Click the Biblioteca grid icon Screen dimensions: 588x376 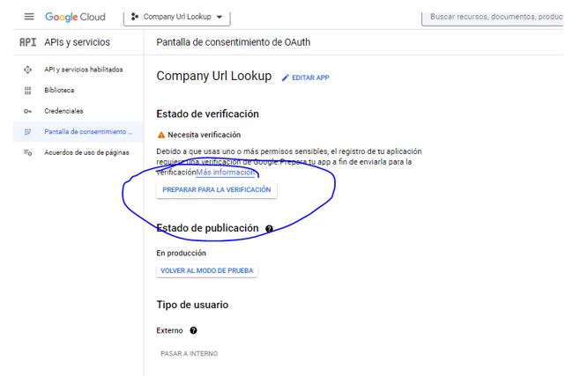click(x=27, y=90)
